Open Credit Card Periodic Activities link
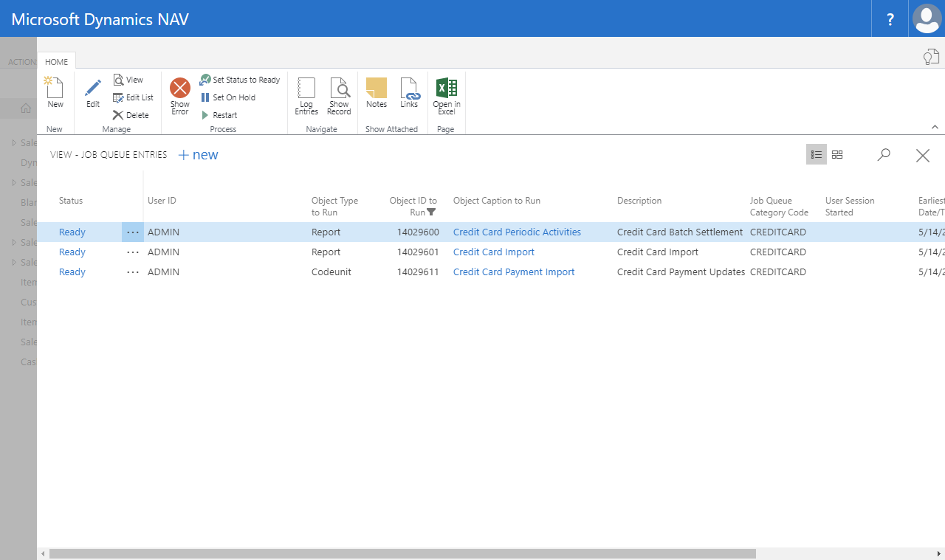 coord(517,232)
